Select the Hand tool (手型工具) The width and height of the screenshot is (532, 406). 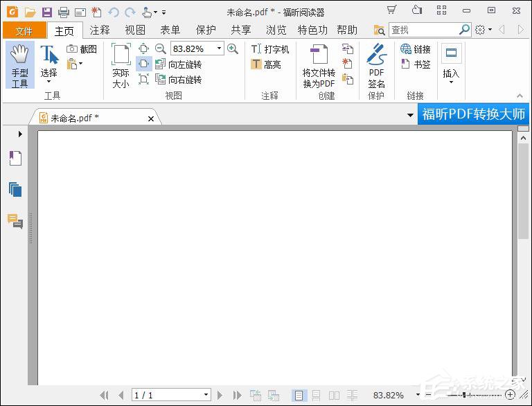[x=19, y=65]
